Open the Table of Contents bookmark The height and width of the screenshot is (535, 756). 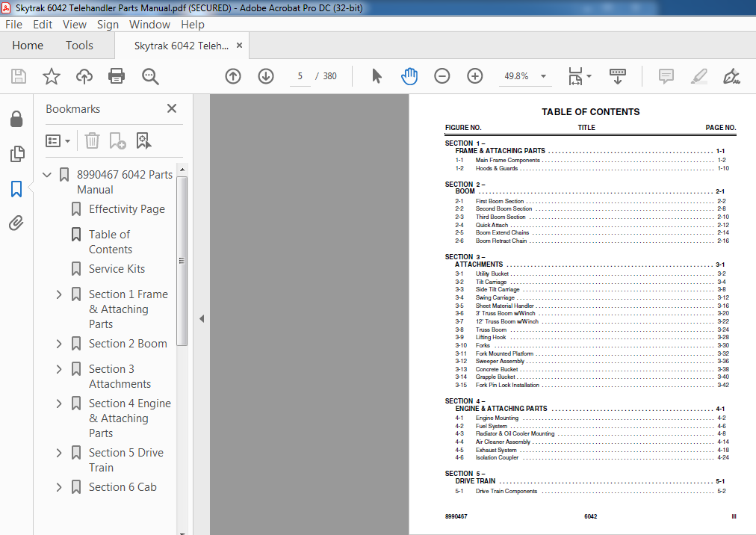click(111, 241)
